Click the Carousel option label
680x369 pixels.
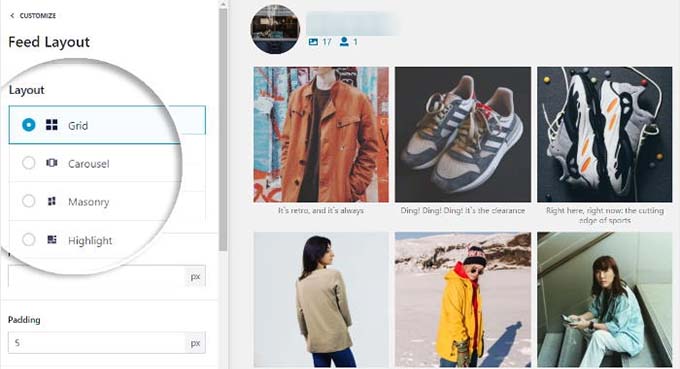point(88,164)
